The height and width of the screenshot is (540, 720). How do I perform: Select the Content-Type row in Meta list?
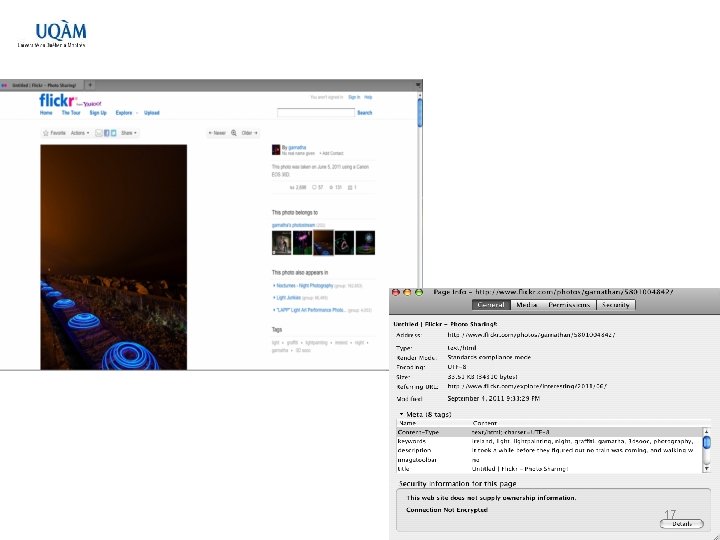point(550,432)
